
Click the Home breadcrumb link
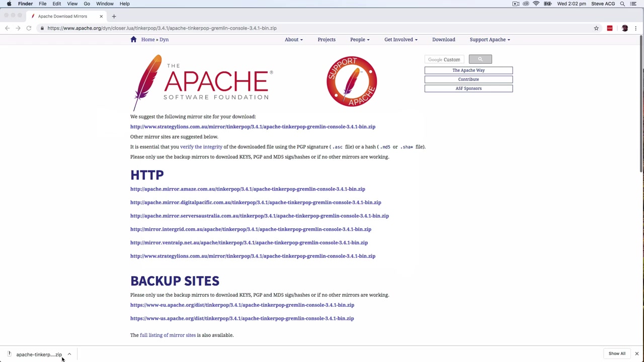tap(148, 39)
